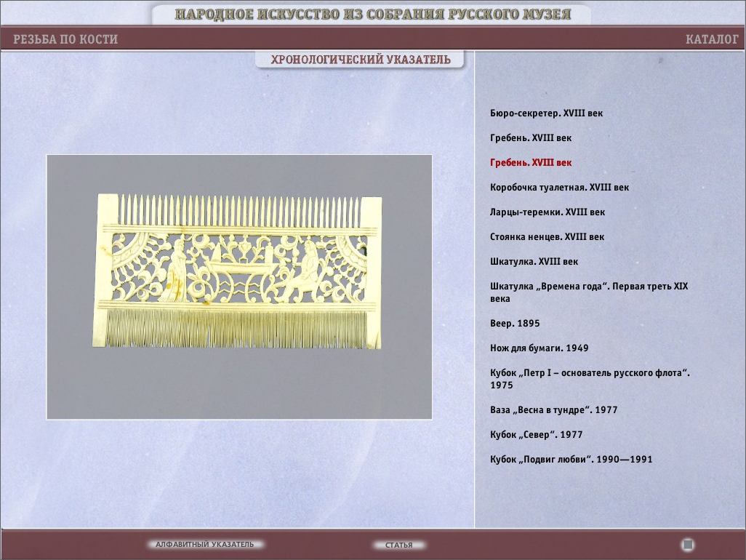The width and height of the screenshot is (746, 560).
Task: Choose Кубок „Север“. 1977
Action: [x=536, y=435]
